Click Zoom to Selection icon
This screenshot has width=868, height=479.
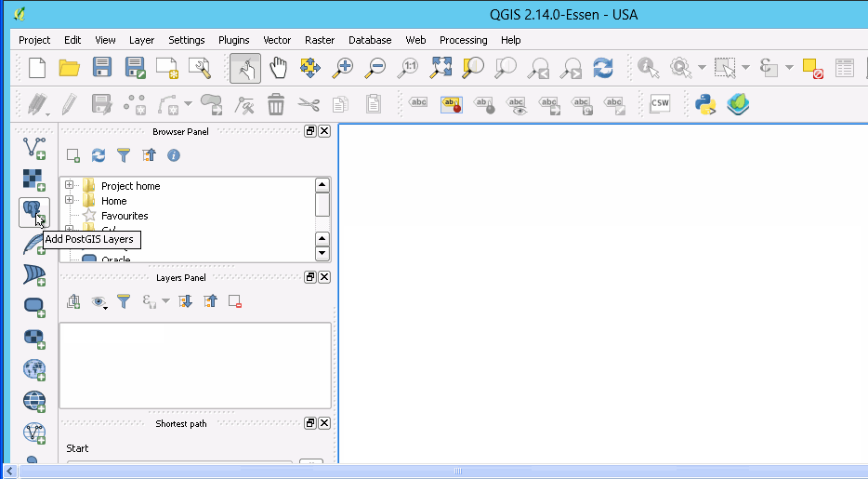473,68
